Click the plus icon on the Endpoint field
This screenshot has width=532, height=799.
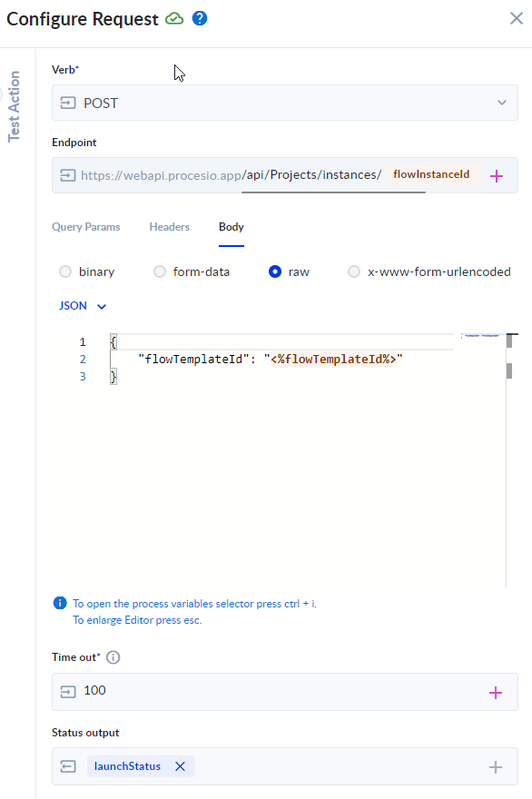coord(498,175)
